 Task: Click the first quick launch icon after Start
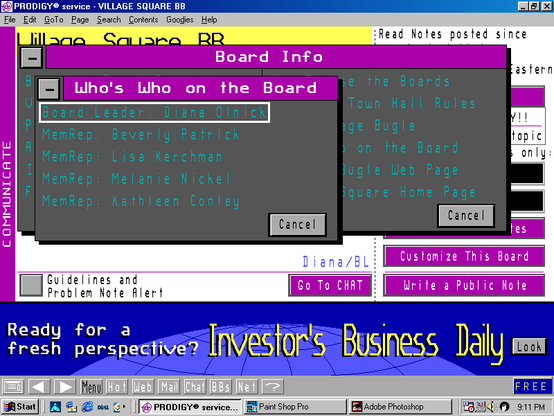coord(55,407)
